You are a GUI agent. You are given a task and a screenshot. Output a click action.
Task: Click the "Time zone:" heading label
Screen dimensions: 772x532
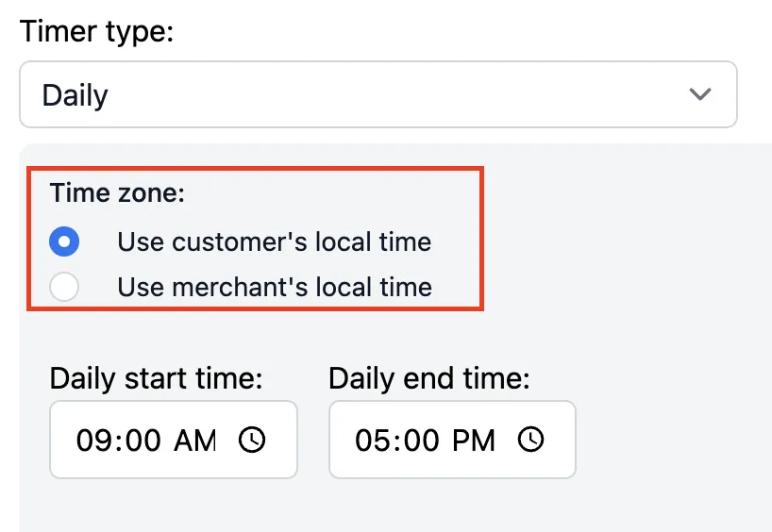(x=117, y=192)
